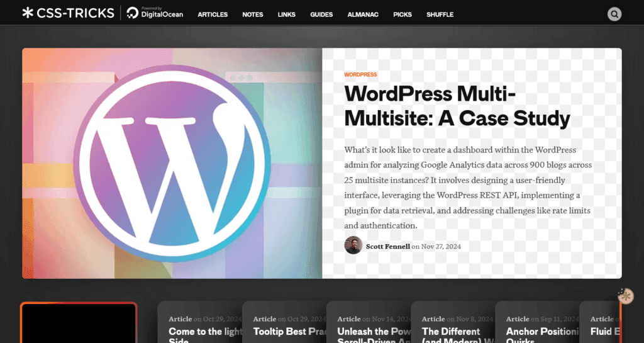Open the Guides menu item
Image resolution: width=644 pixels, height=343 pixels.
click(x=321, y=14)
